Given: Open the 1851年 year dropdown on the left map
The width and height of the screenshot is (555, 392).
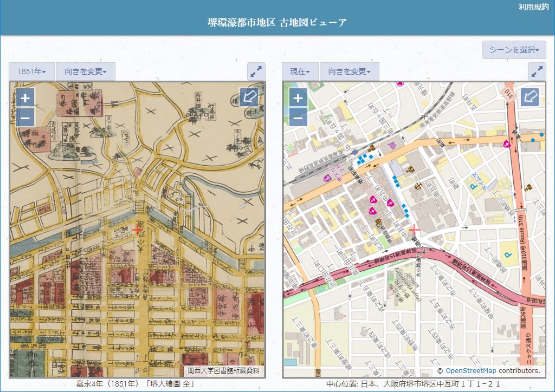Looking at the screenshot, I should (31, 71).
